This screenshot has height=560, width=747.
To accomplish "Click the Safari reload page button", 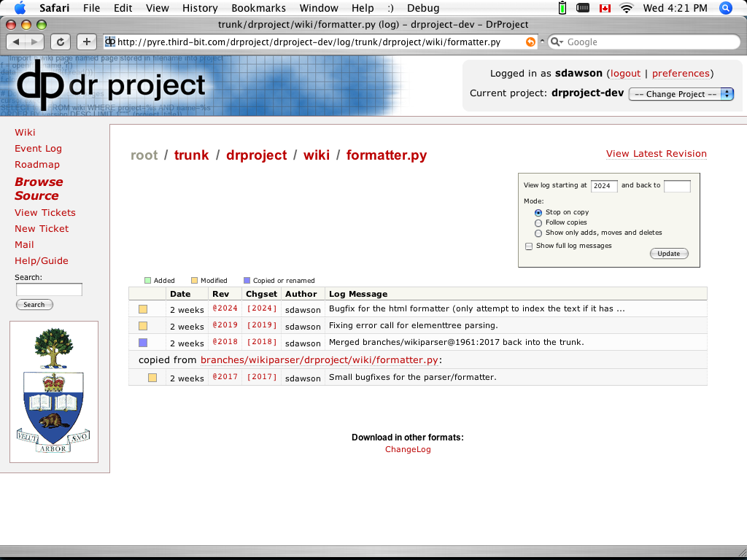I will click(61, 42).
